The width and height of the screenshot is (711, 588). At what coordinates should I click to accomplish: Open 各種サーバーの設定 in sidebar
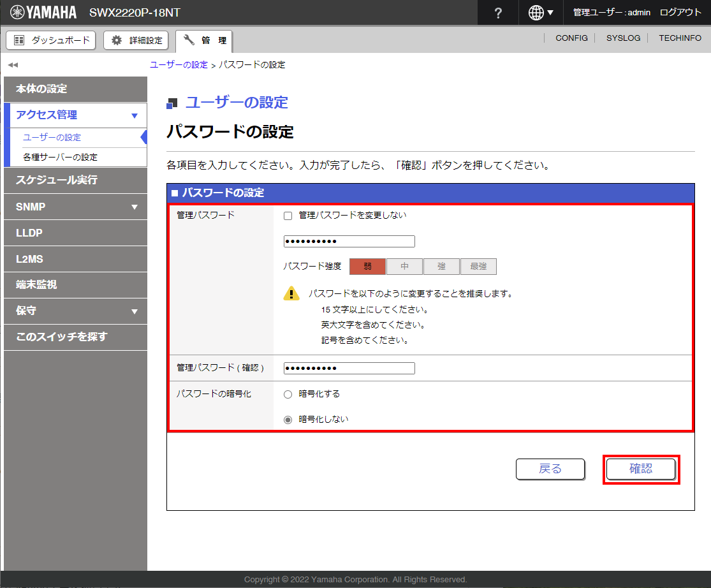pos(60,157)
